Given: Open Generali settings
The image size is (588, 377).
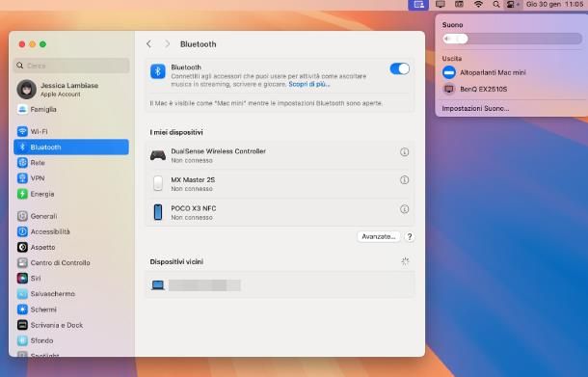Looking at the screenshot, I should click(71, 216).
